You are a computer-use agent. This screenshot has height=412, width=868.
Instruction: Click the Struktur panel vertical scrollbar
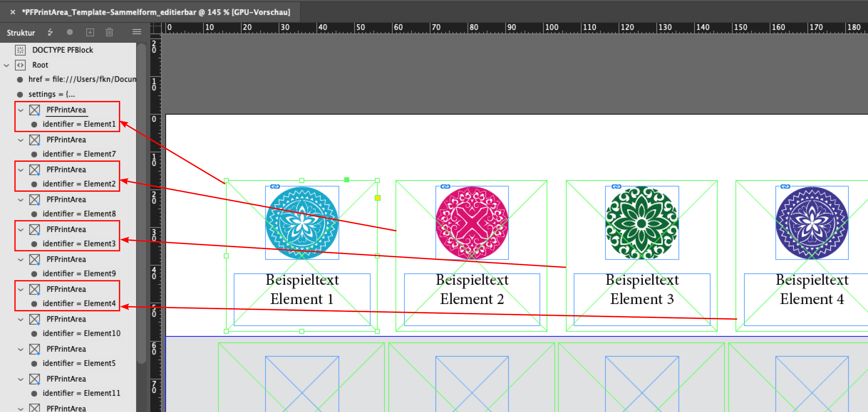pyautogui.click(x=142, y=202)
